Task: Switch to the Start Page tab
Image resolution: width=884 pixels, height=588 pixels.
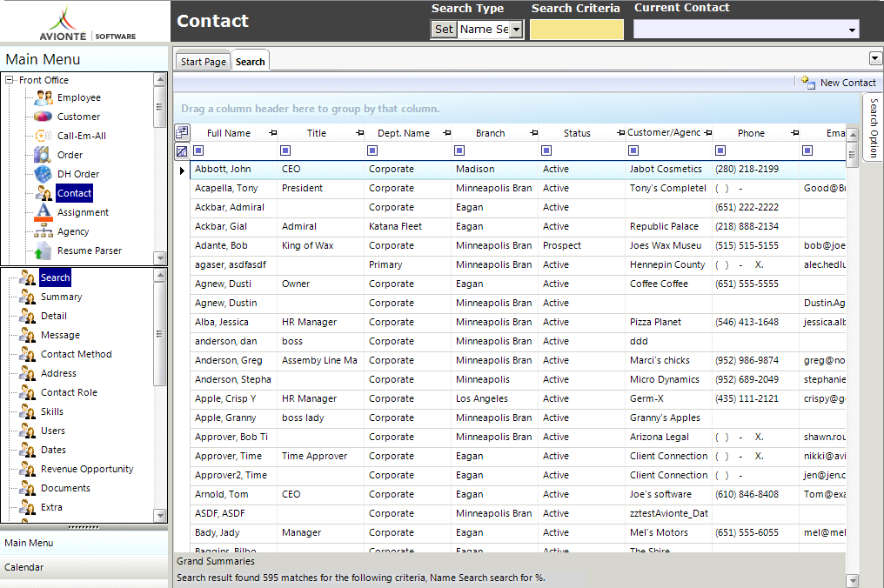Action: point(203,62)
